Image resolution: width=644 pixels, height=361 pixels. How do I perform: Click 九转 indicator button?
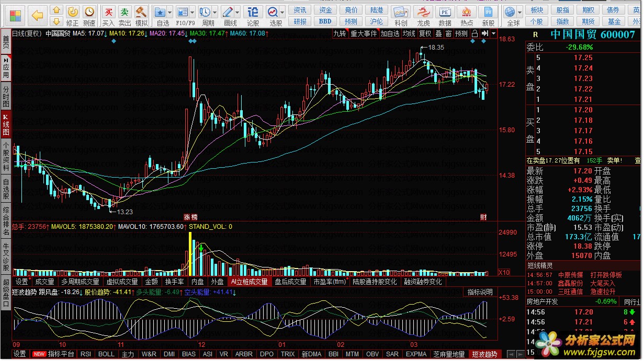(340, 33)
